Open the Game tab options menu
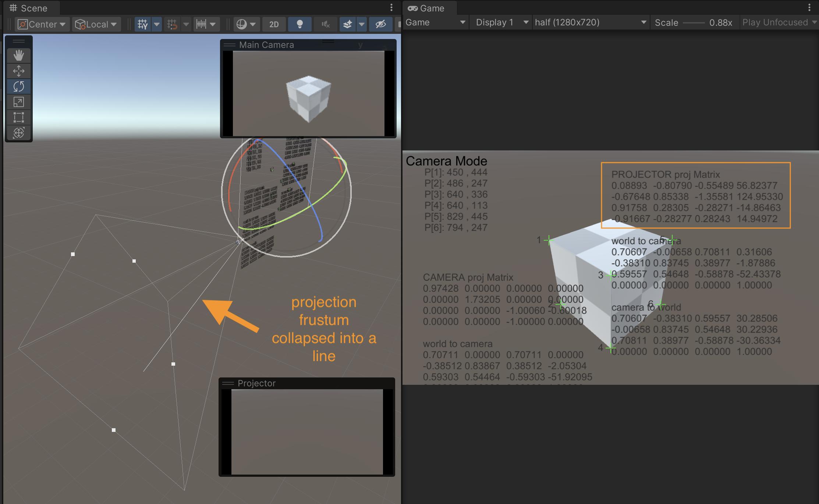This screenshot has height=504, width=819. (x=809, y=8)
